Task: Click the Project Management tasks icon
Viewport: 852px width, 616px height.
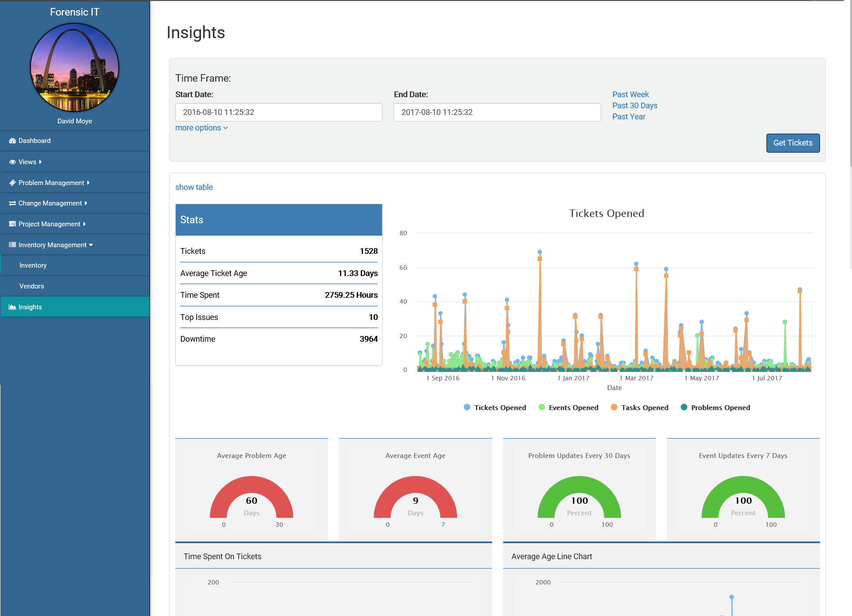Action: pyautogui.click(x=12, y=224)
